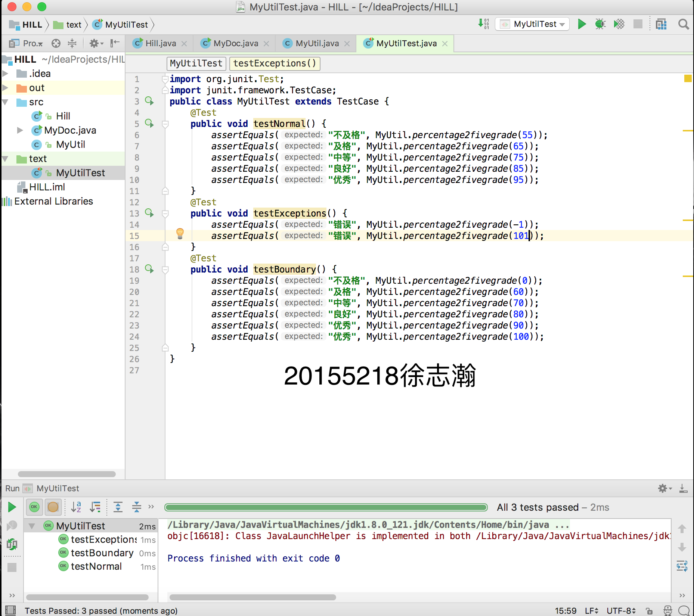The width and height of the screenshot is (694, 616).
Task: Click run gutter icon for MyUtilTest class
Action: [x=149, y=101]
